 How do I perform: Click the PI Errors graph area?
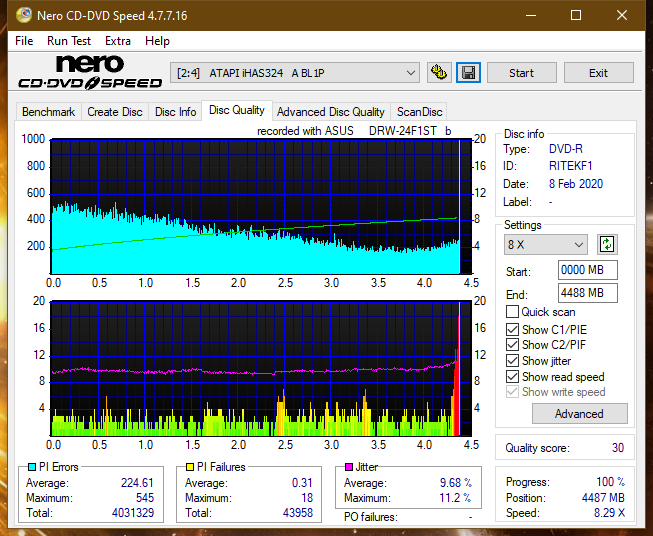[261, 207]
